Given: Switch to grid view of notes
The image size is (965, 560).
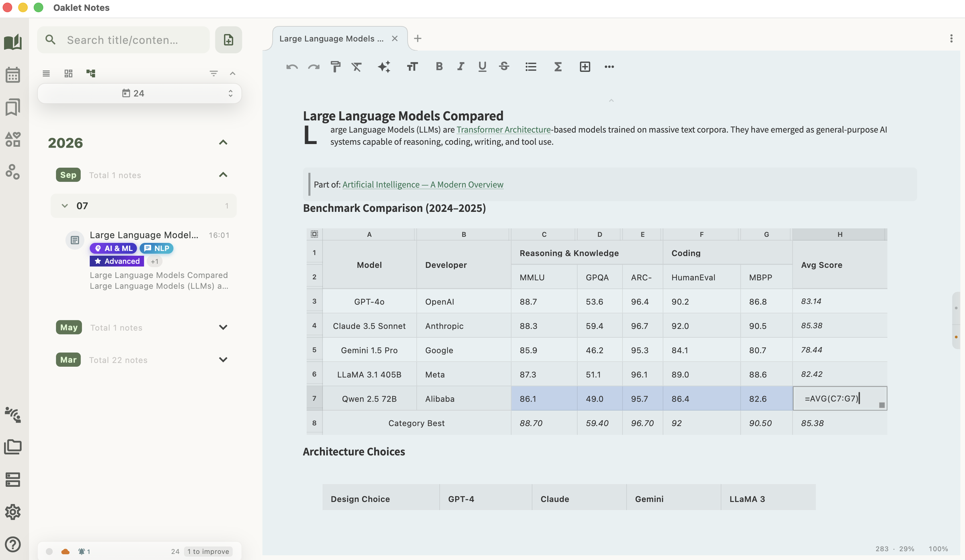Looking at the screenshot, I should 68,73.
